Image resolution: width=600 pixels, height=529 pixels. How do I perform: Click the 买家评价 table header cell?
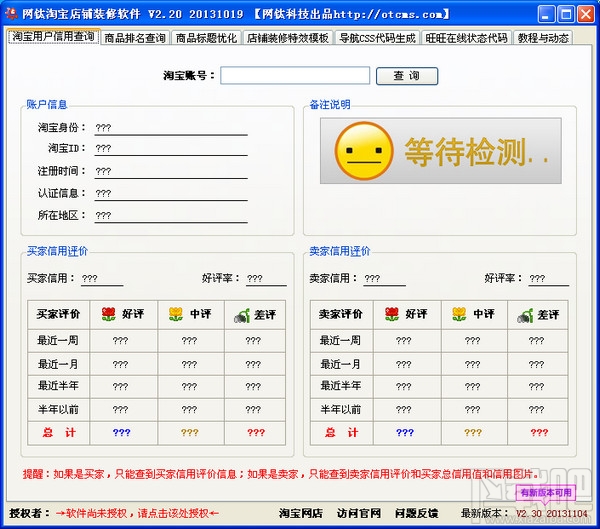59,314
